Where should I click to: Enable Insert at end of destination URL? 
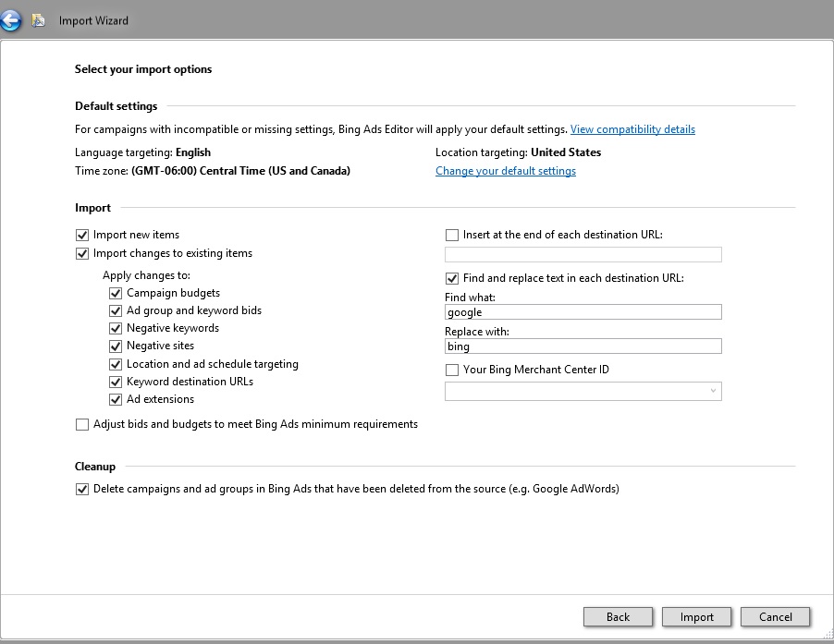tap(452, 236)
